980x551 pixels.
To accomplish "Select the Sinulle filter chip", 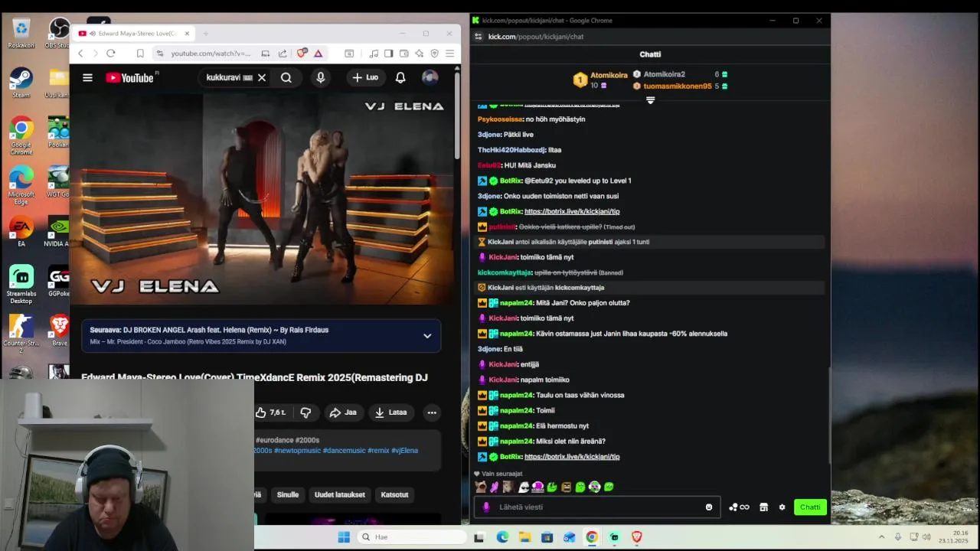I will click(x=288, y=494).
